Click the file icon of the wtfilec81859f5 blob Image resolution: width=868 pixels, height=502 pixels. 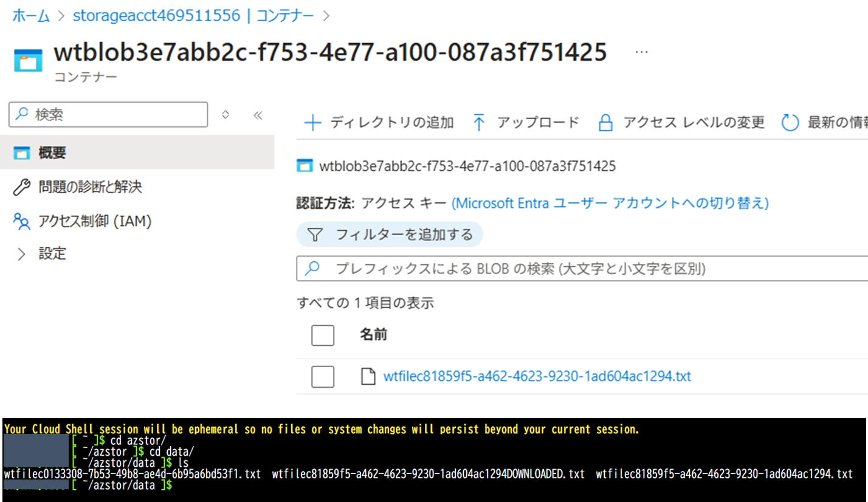(368, 377)
